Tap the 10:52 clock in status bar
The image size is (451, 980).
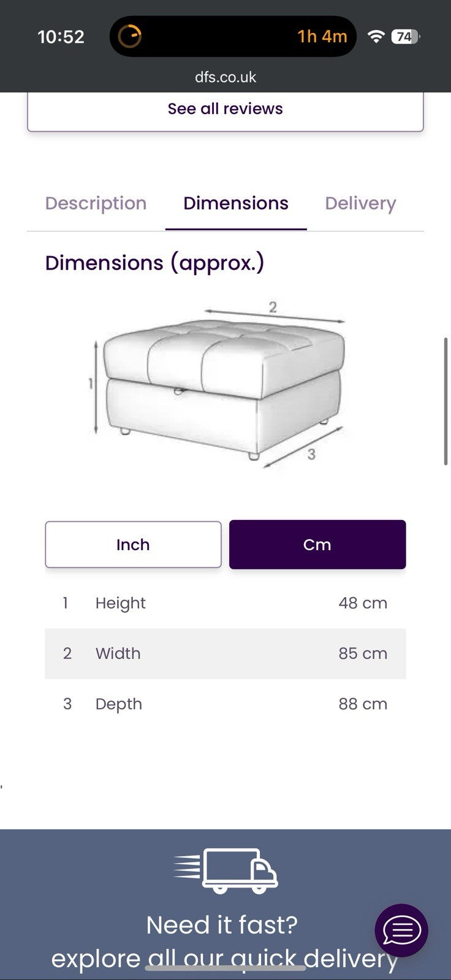click(x=61, y=37)
